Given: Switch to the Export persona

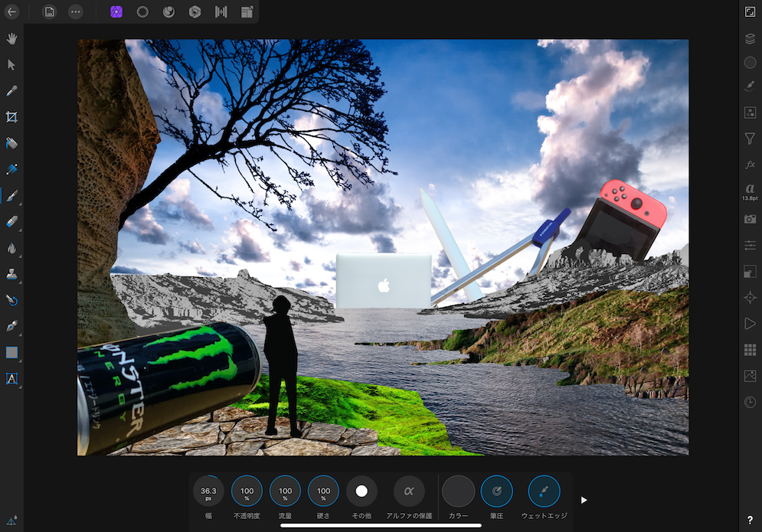Looking at the screenshot, I should 247,11.
